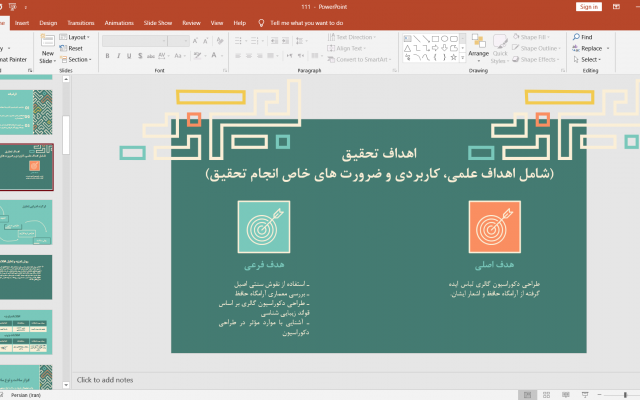Open the Layout dropdown
Viewport: 640px width, 400px height.
[75, 37]
